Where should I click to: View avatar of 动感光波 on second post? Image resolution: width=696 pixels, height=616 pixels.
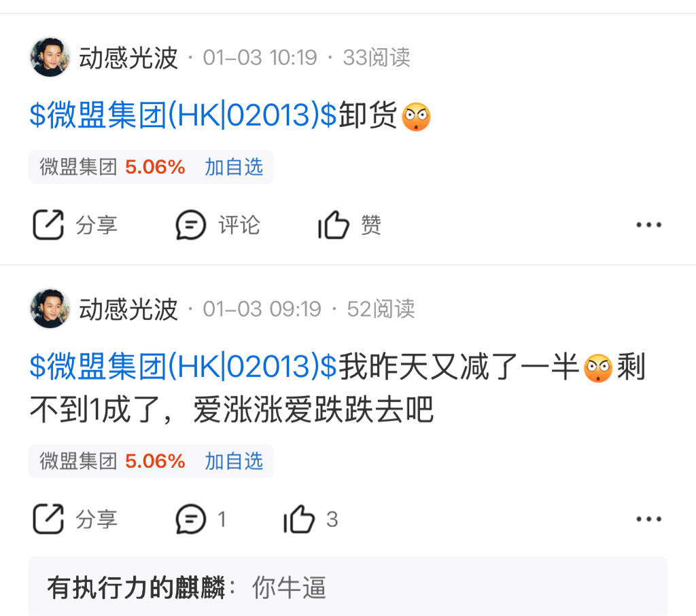(x=50, y=308)
